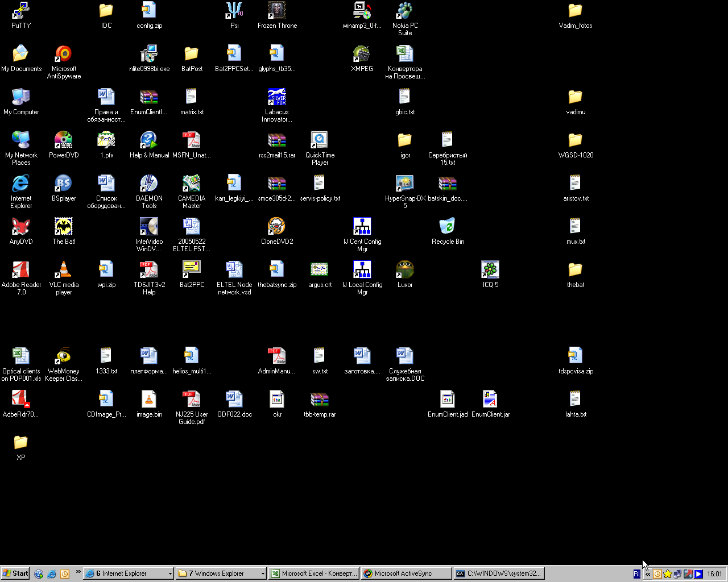Show hidden system tray icons
The height and width of the screenshot is (582, 728).
(x=647, y=574)
